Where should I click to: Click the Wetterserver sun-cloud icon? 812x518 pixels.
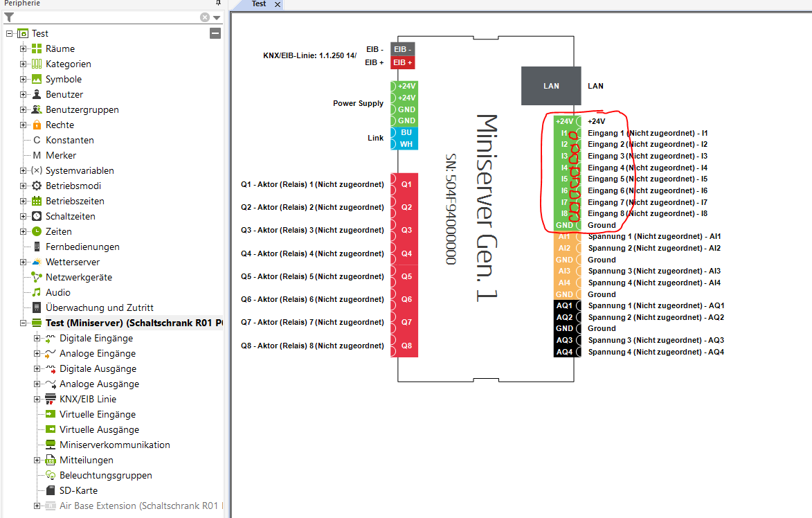pos(37,262)
